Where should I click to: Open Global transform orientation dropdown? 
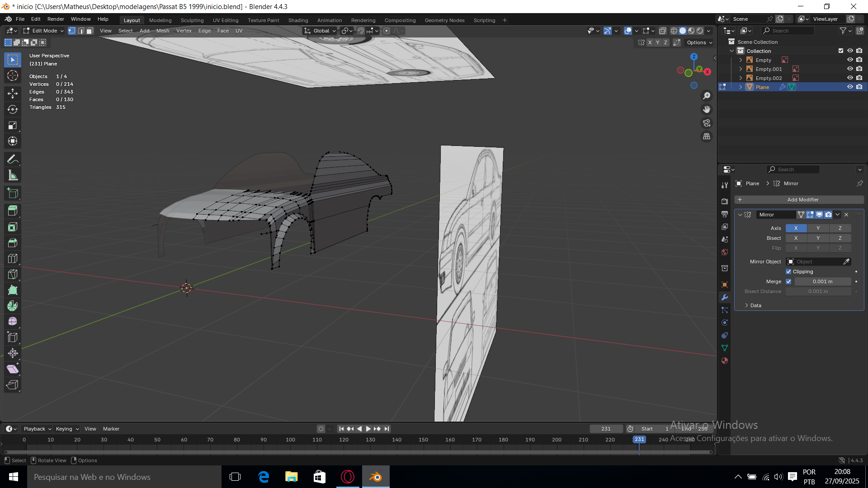tap(321, 31)
